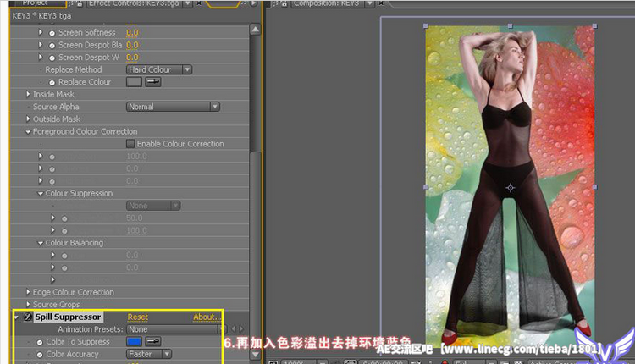Use the Replace Colour eyedropper
This screenshot has width=635, height=364.
click(x=153, y=82)
